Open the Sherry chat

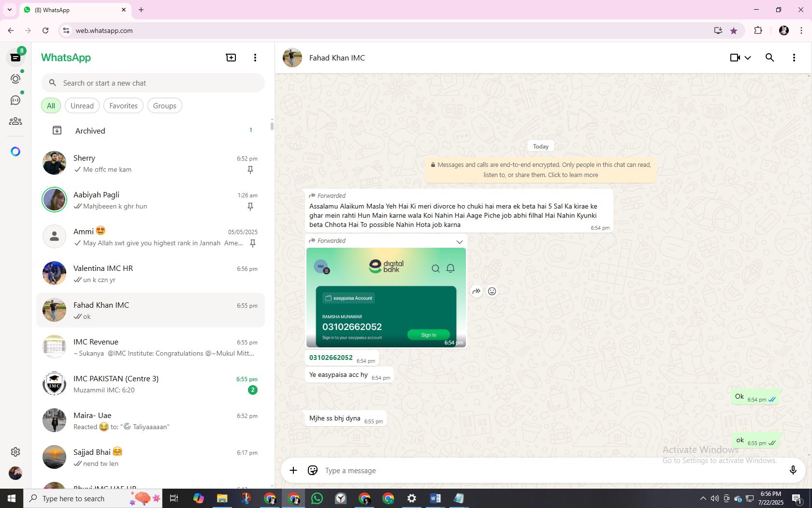coord(151,164)
